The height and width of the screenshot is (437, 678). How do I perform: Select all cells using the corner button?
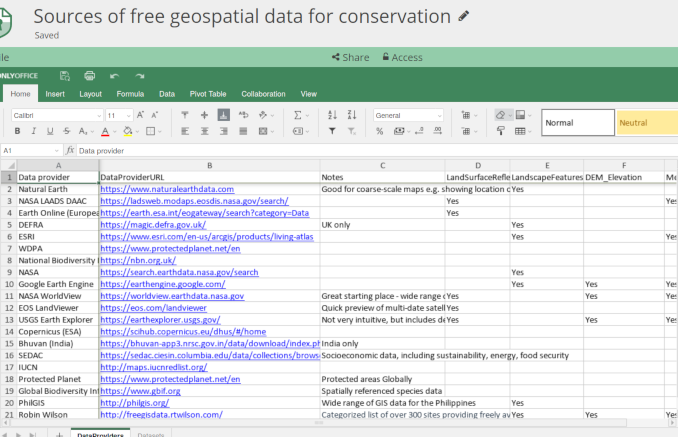tap(9, 166)
